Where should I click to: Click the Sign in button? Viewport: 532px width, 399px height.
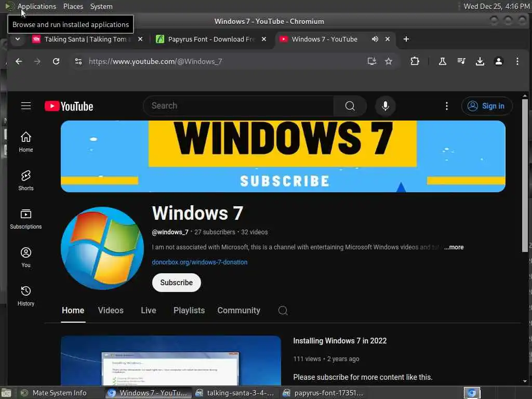pos(486,106)
